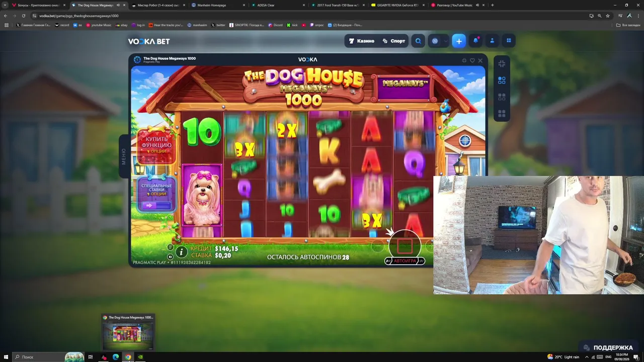Switch to the YouTube Music tab
The height and width of the screenshot is (362, 644).
457,5
